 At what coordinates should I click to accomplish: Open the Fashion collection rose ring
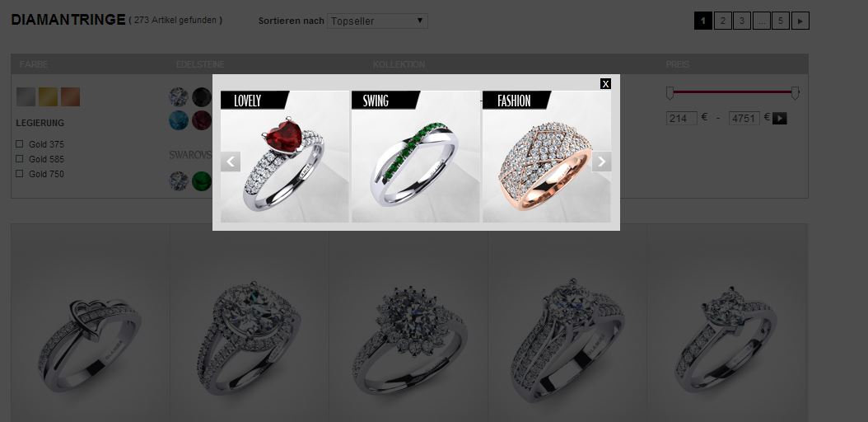click(x=546, y=157)
